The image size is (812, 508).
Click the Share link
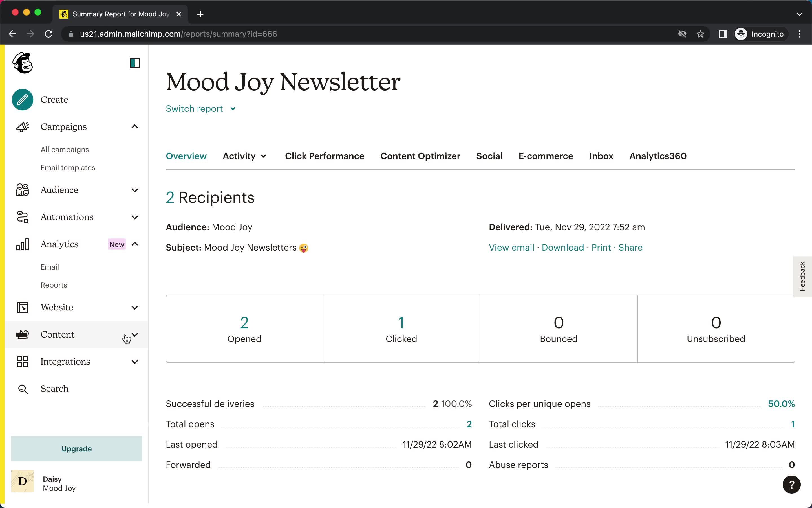pos(630,248)
